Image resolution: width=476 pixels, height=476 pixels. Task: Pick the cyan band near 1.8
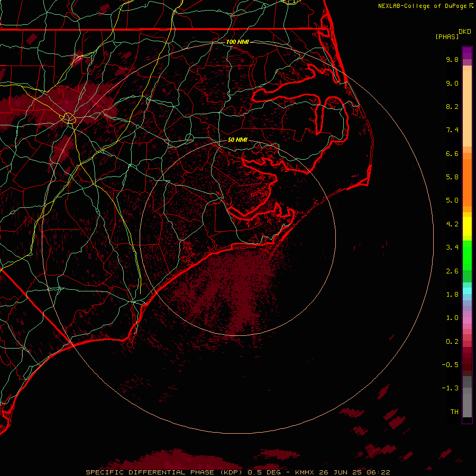(467, 291)
